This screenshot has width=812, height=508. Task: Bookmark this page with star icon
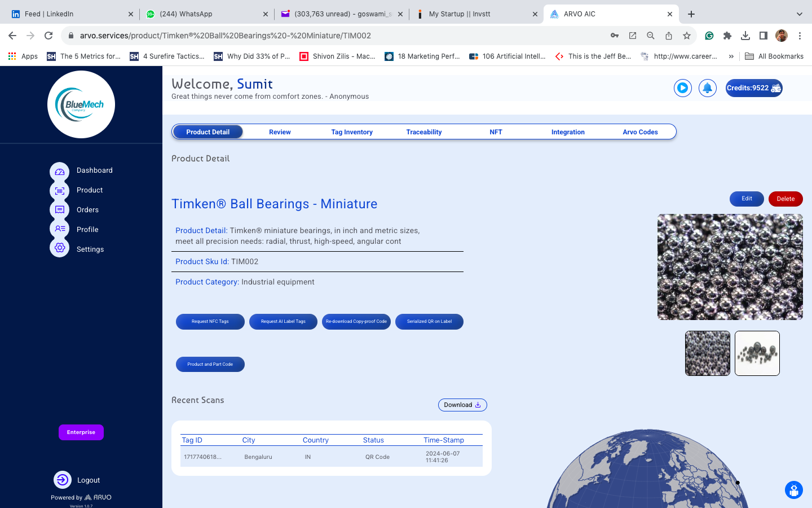(x=687, y=36)
